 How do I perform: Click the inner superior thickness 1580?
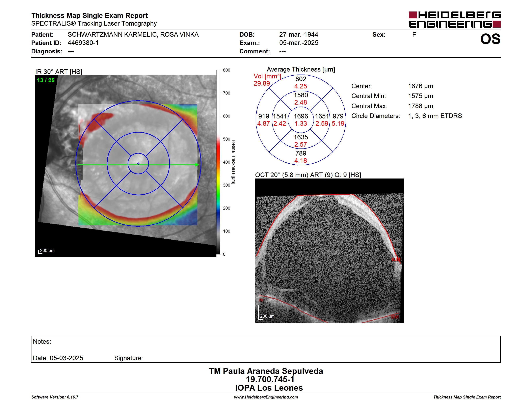coord(301,95)
